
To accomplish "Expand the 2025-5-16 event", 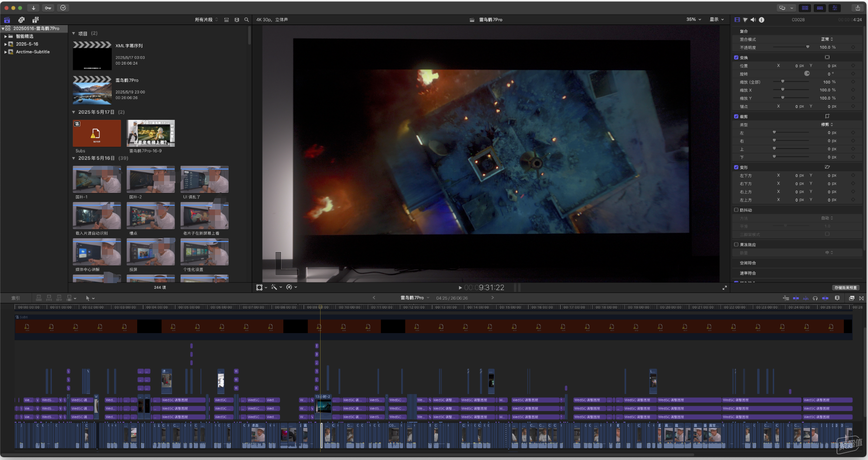I will (6, 44).
